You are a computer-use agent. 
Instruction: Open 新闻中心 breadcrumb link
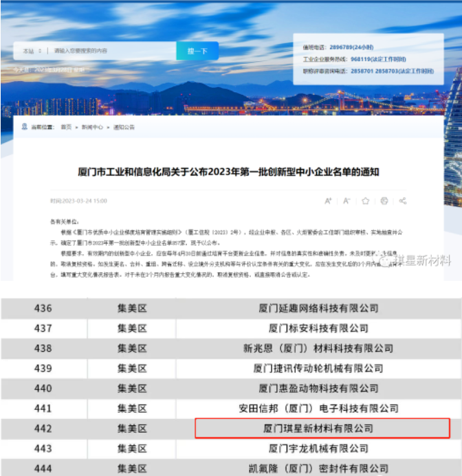(92, 127)
